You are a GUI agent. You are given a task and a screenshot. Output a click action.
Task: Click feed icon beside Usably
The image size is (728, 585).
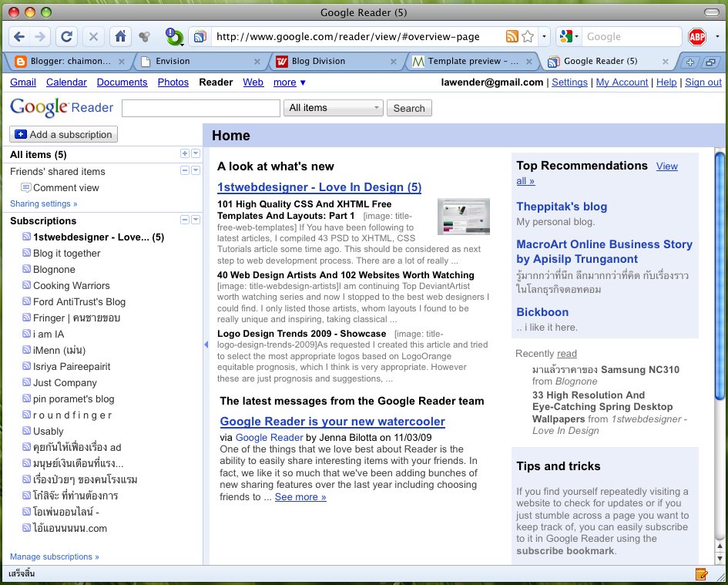point(26,430)
